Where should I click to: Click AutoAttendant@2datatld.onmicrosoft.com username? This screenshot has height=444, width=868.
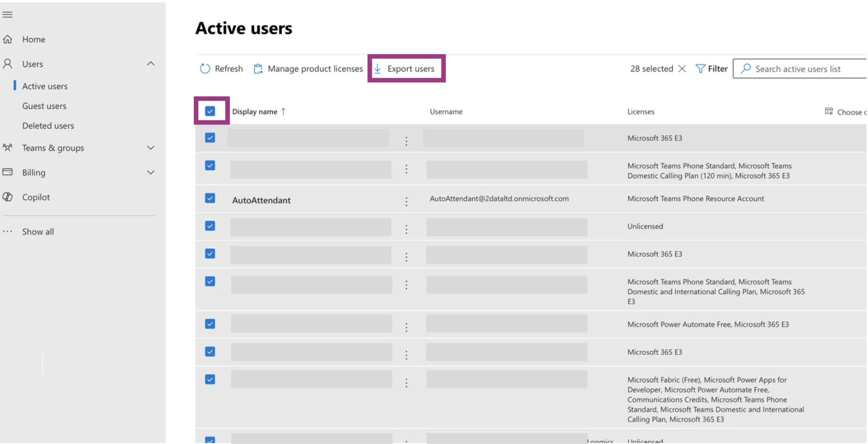tap(499, 199)
